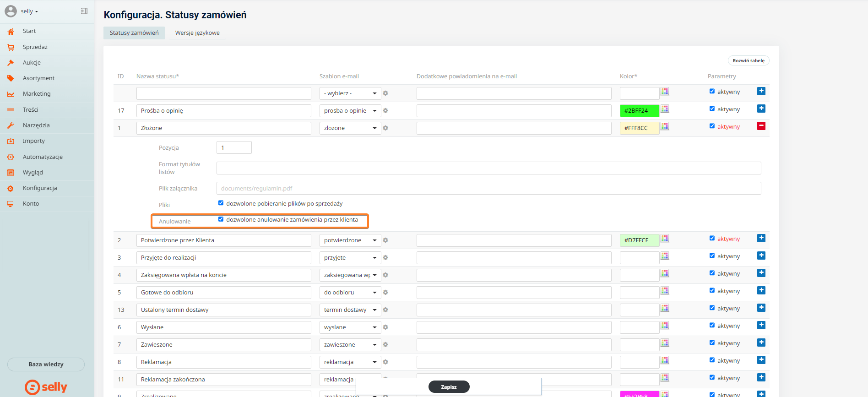Switch to Wersje językowe tab
Image resolution: width=868 pixels, height=397 pixels.
[197, 33]
